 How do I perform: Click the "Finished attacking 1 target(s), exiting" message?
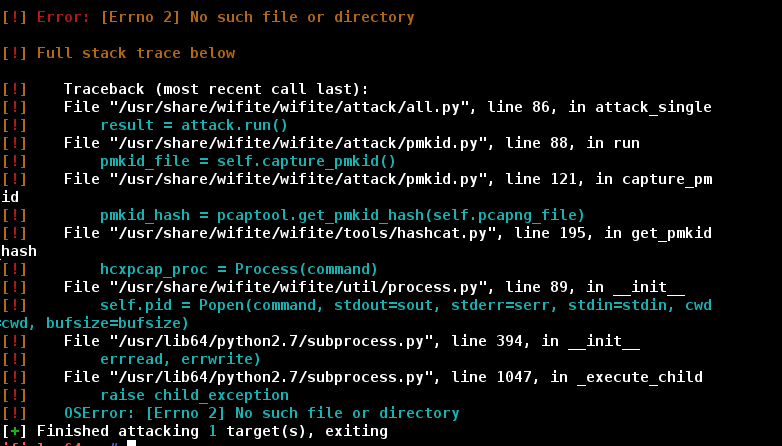212,431
